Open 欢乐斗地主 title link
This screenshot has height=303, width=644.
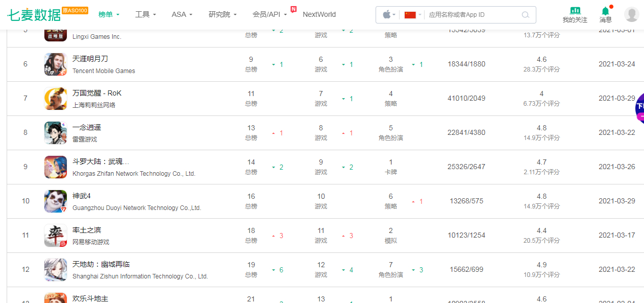90,298
